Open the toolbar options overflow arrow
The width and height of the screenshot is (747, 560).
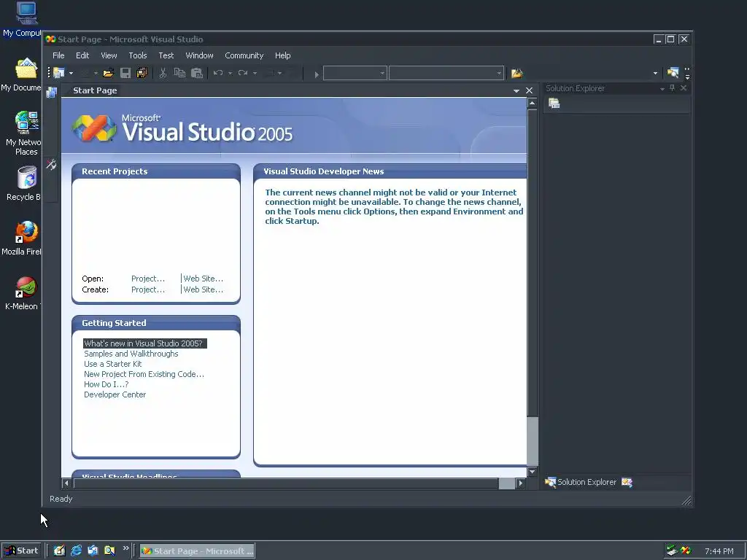pyautogui.click(x=687, y=74)
